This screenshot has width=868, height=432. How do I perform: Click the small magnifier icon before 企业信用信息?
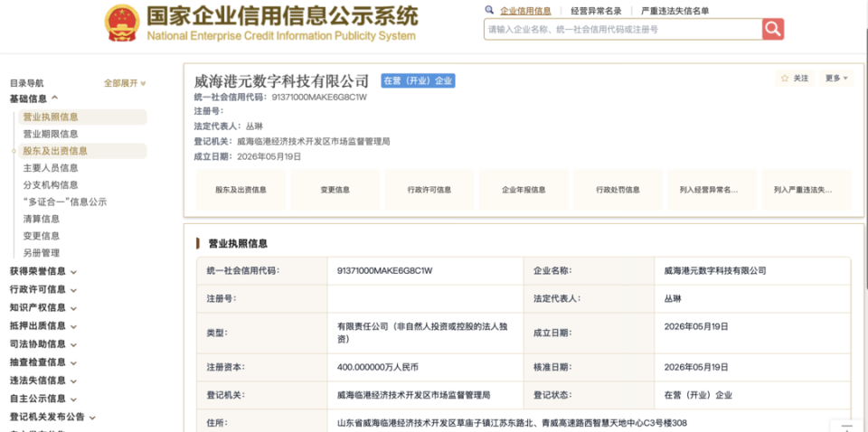tap(489, 10)
